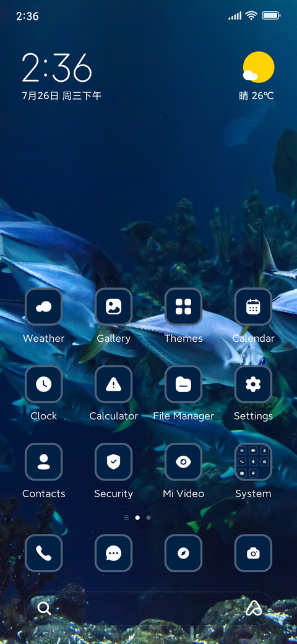Tap the lines page indicator for feed
Screen dimensions: 297x644
(126, 518)
